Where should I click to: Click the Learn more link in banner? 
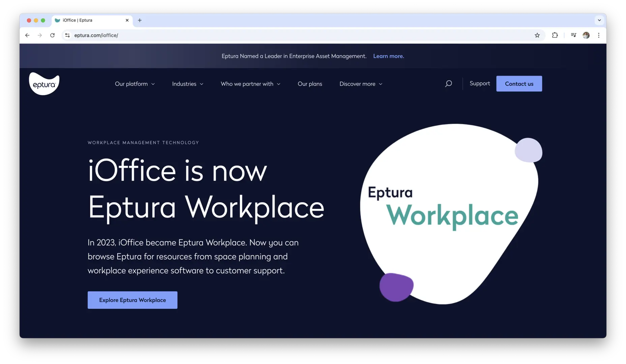click(x=388, y=56)
